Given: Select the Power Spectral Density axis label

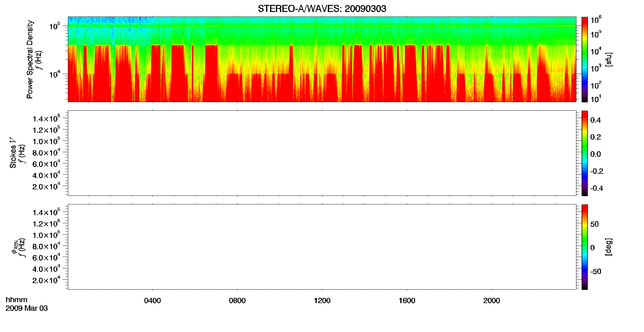Looking at the screenshot, I should [30, 59].
